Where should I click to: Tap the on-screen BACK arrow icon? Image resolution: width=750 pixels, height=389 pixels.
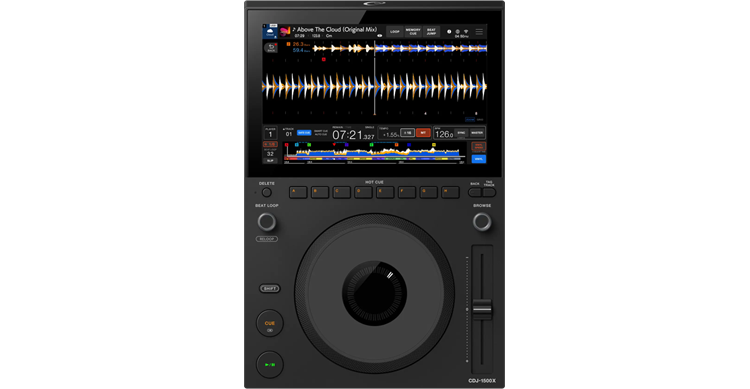[271, 47]
